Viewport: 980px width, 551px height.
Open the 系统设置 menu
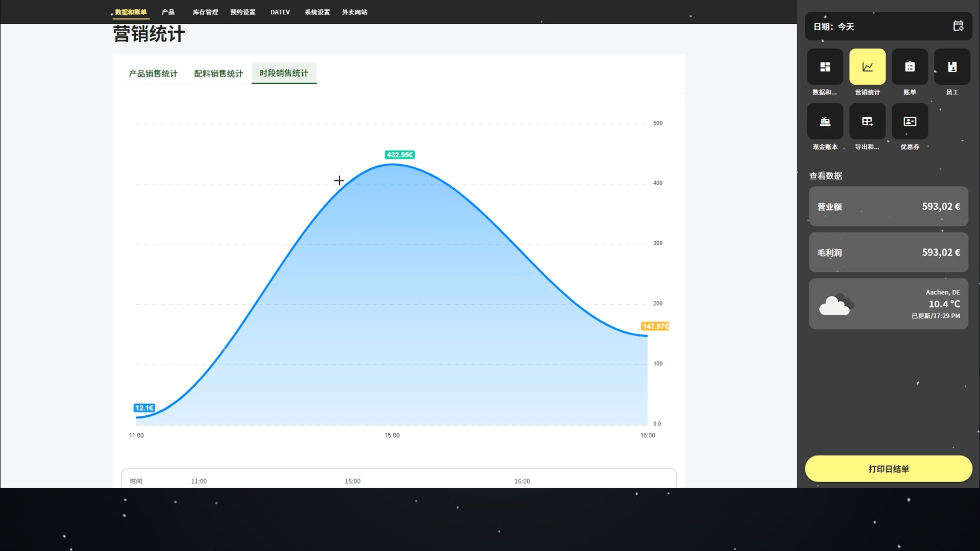(x=317, y=12)
